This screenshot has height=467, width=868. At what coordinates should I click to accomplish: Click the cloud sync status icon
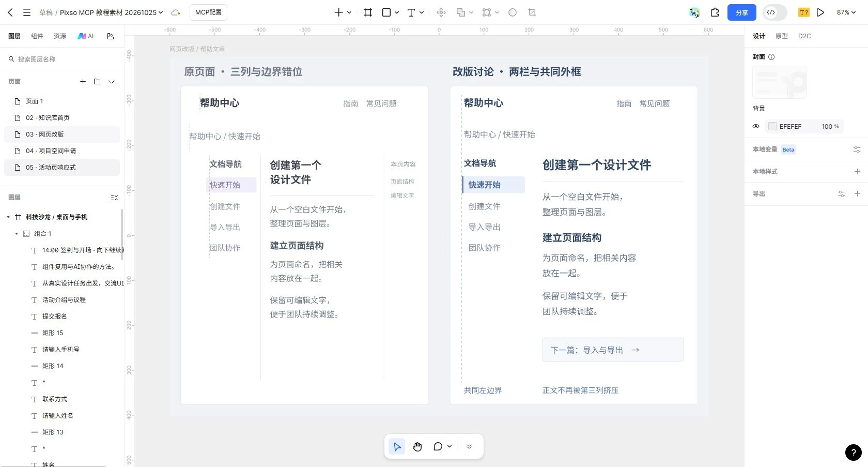click(x=176, y=12)
